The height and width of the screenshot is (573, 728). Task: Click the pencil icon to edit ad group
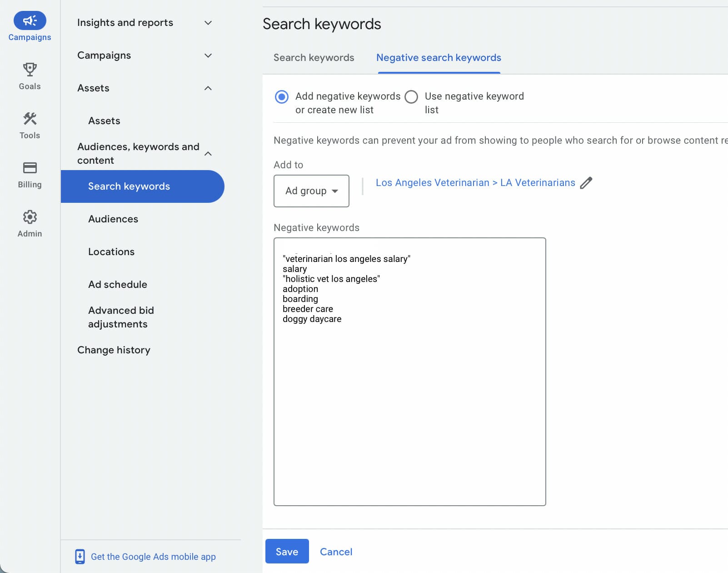pyautogui.click(x=587, y=182)
